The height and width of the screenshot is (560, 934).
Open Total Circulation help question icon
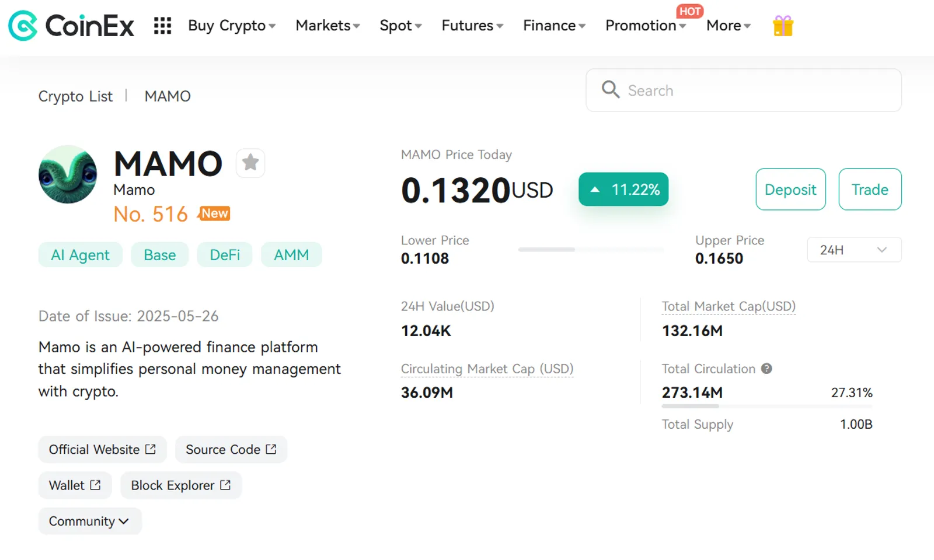pos(766,369)
